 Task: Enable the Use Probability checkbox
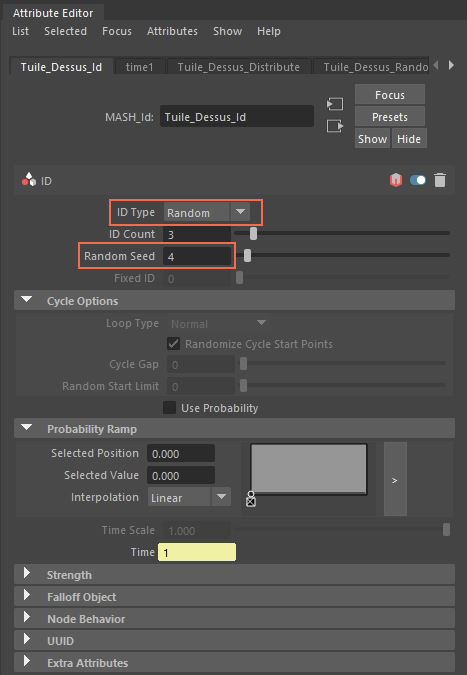[x=170, y=407]
